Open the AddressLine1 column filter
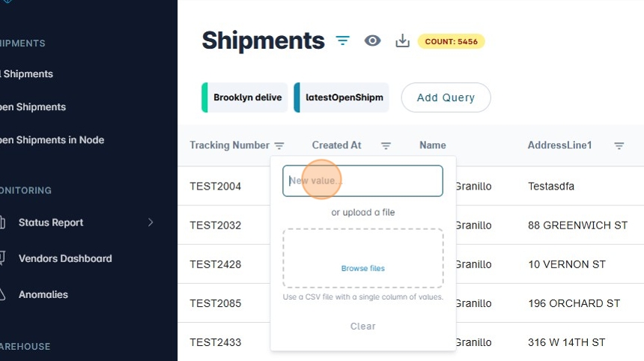 [619, 146]
